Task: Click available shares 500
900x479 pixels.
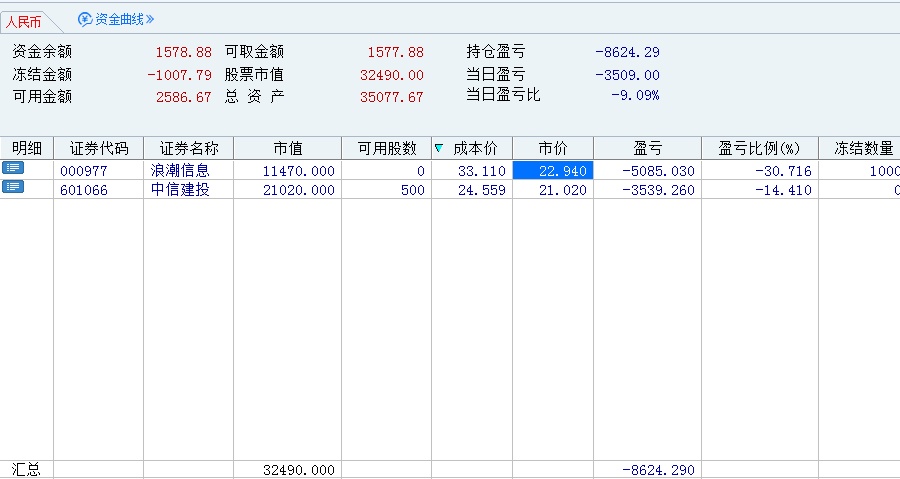Action: point(413,190)
